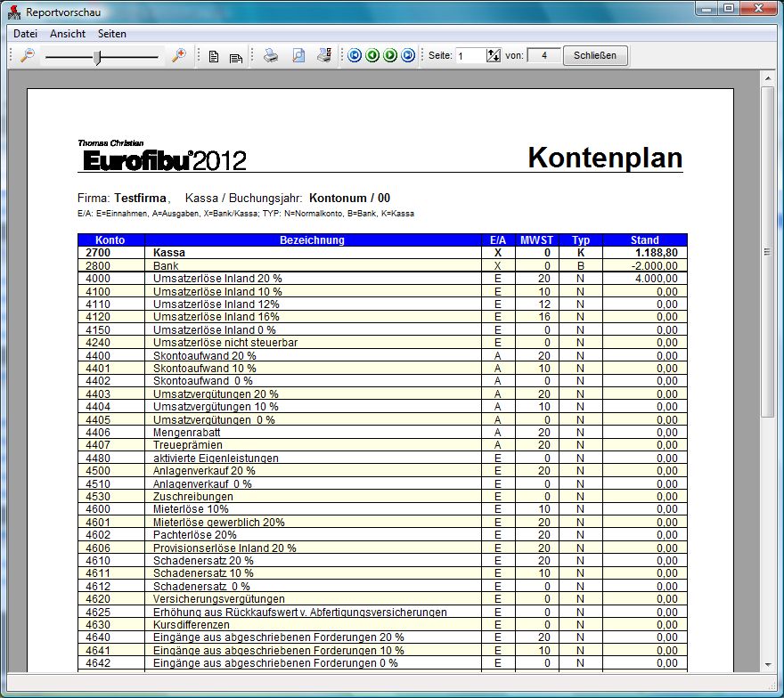Click the Schließen button

coord(595,55)
